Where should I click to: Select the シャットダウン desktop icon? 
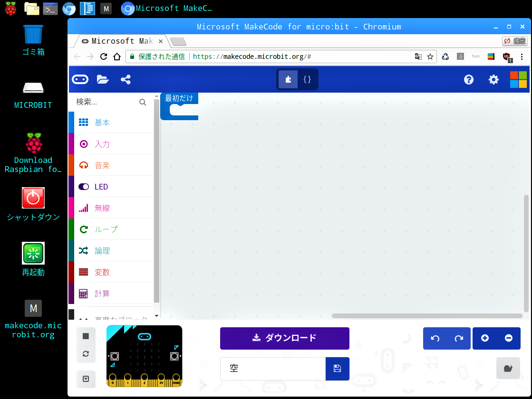(x=33, y=204)
